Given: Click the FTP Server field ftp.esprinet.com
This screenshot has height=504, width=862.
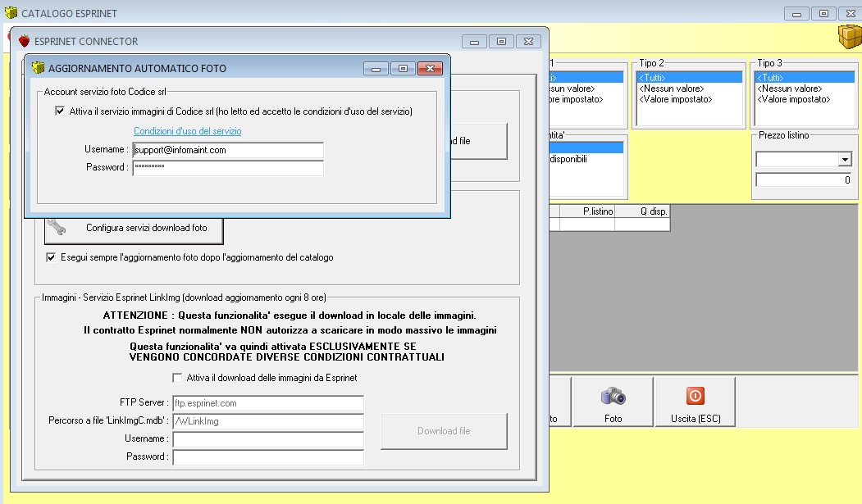Looking at the screenshot, I should [268, 403].
